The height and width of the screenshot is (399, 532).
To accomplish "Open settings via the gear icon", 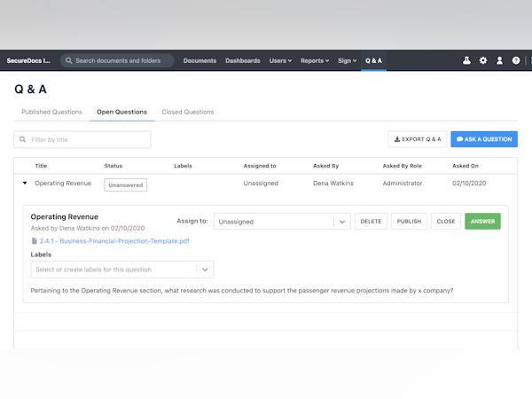I will (x=483, y=60).
